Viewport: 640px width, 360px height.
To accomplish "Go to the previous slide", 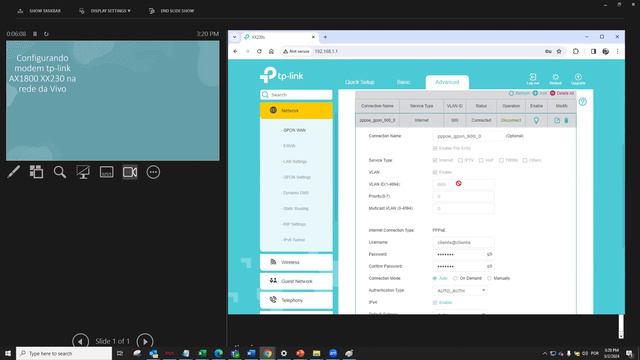I will pos(80,341).
